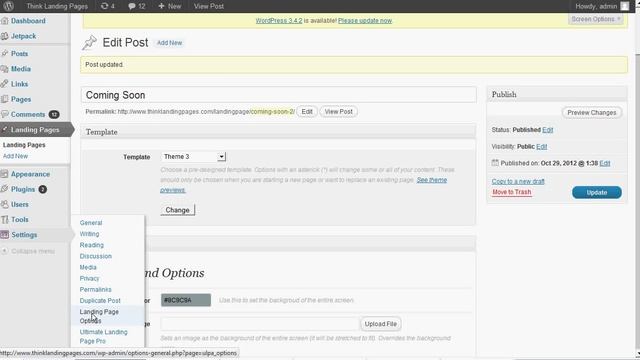Click the Settings icon in sidebar

[5, 235]
